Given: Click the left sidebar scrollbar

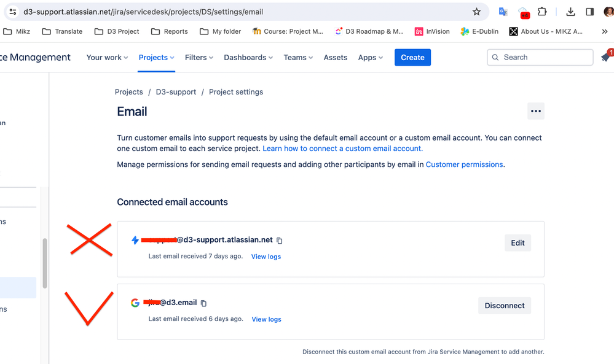Looking at the screenshot, I should click(x=45, y=263).
